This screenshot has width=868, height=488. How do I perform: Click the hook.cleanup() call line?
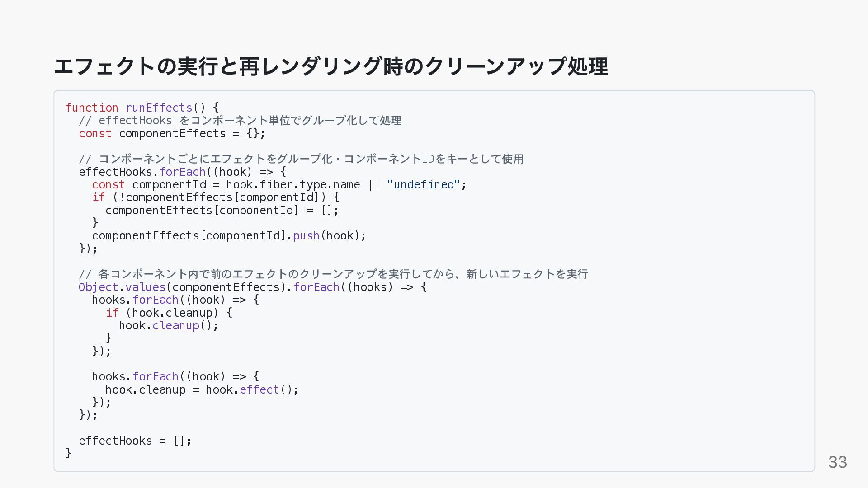pyautogui.click(x=169, y=326)
